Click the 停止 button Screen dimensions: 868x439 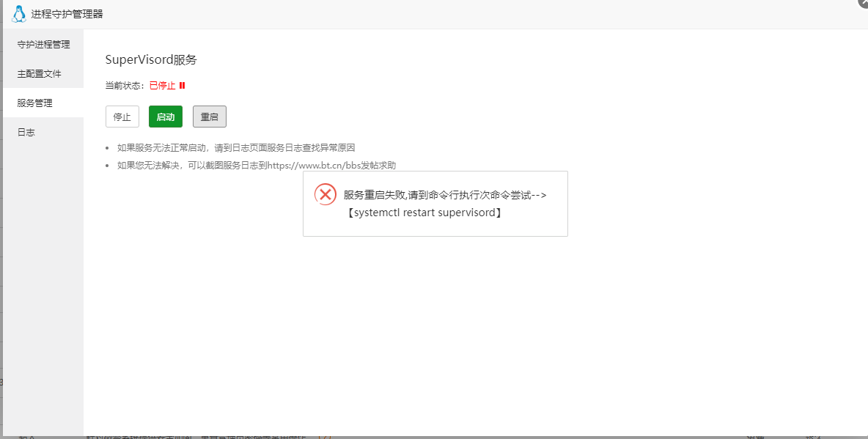122,117
